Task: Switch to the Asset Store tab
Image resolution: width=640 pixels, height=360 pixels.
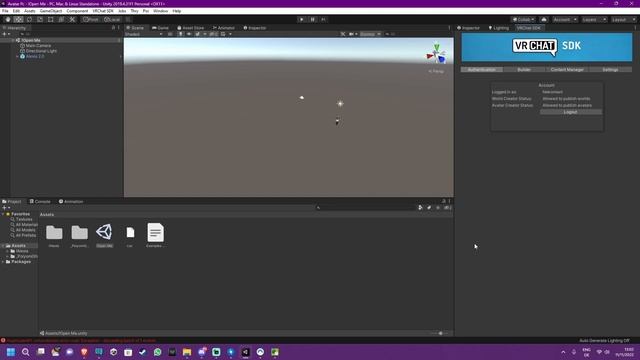Action: coord(191,28)
